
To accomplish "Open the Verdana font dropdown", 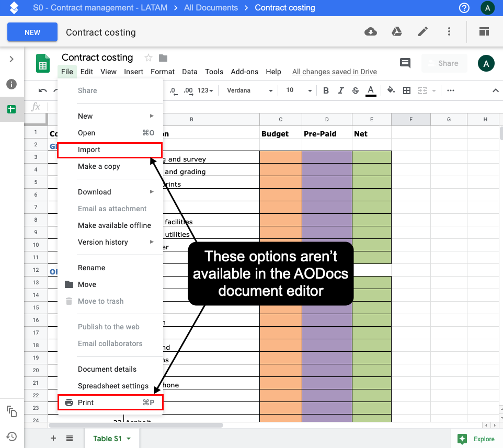I will 249,90.
